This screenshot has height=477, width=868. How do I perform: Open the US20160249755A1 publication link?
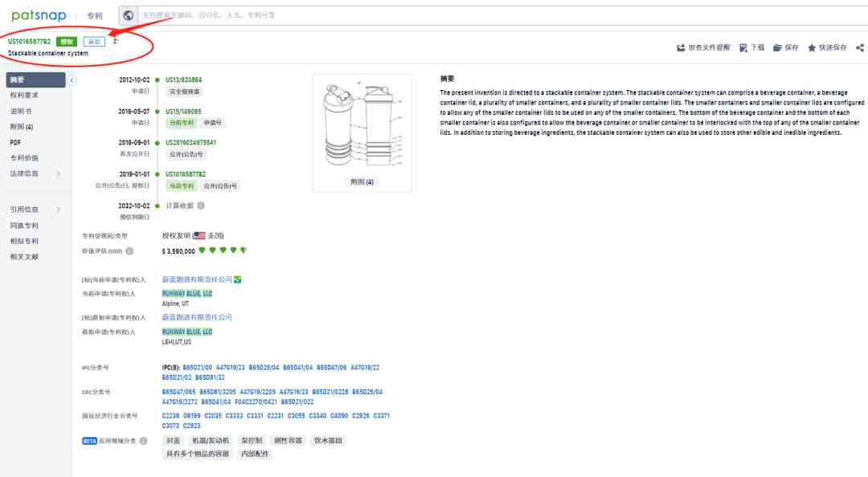tap(190, 142)
